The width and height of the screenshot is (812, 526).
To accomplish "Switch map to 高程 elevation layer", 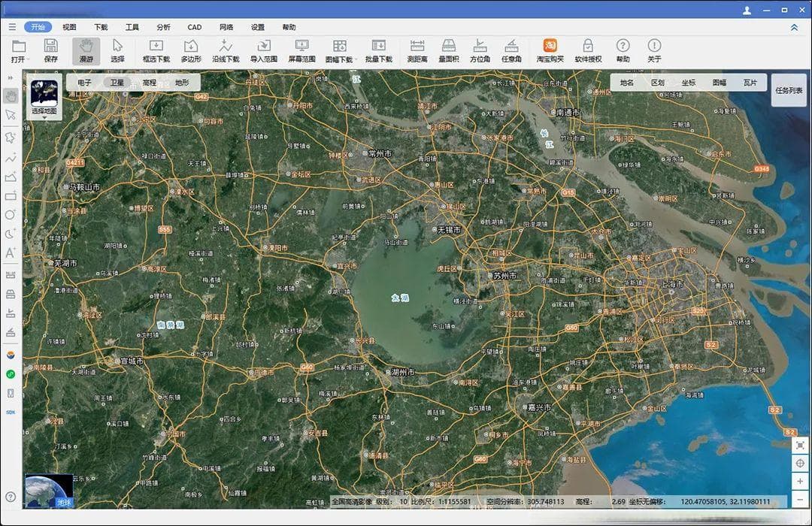I will [150, 83].
